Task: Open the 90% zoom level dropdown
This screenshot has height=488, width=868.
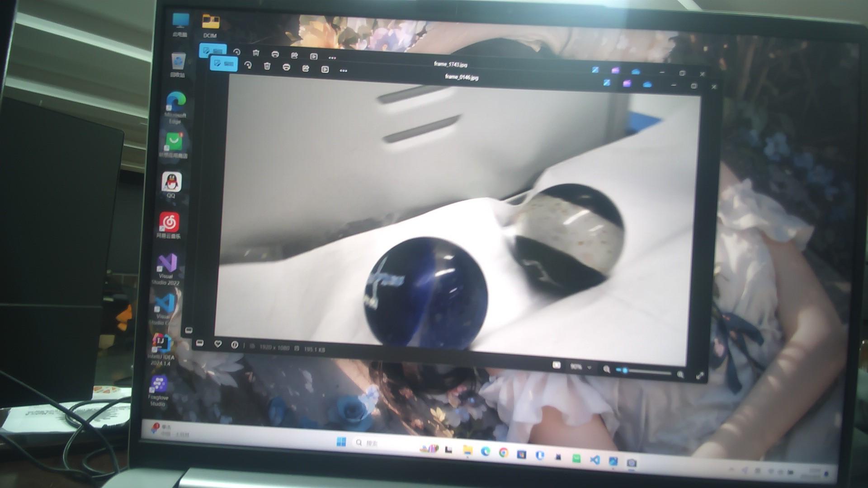Action: pos(580,367)
